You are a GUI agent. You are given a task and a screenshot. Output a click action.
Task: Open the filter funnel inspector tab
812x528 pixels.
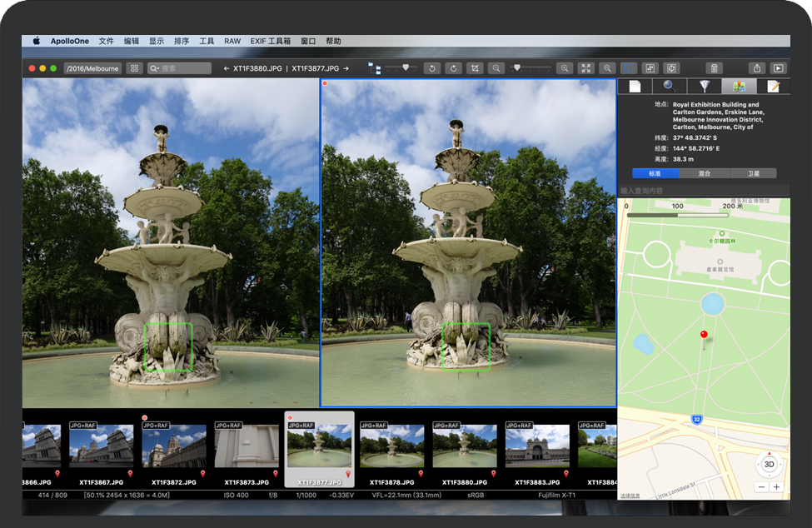tap(705, 86)
